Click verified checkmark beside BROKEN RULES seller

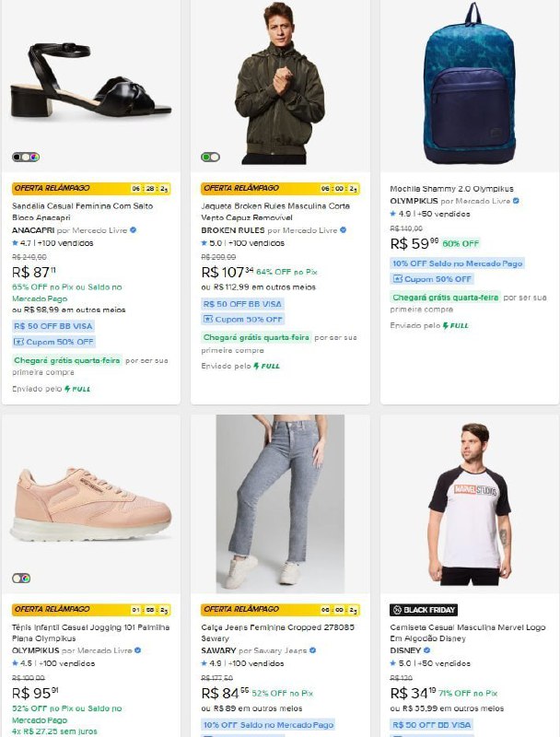[x=342, y=229]
